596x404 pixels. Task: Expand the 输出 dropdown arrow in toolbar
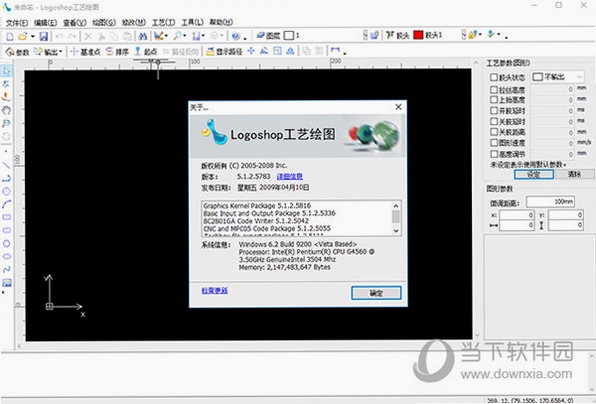(x=61, y=52)
